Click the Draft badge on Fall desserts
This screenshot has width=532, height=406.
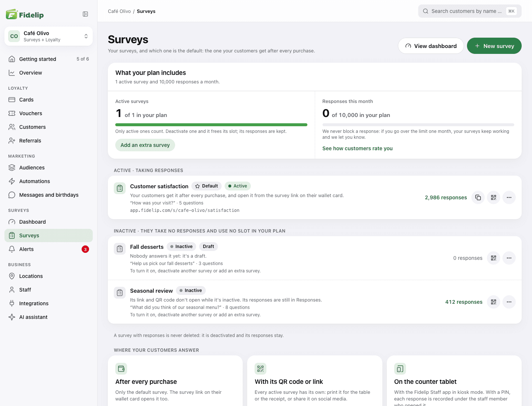208,247
